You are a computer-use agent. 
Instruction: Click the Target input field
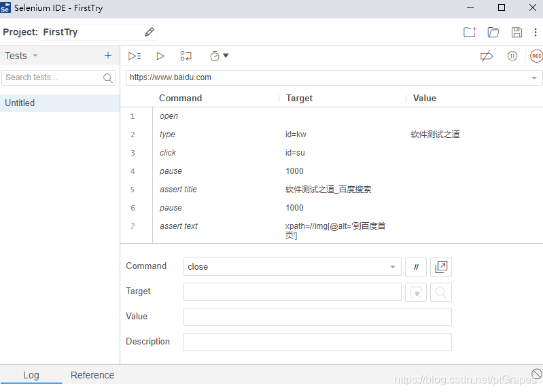click(x=292, y=292)
